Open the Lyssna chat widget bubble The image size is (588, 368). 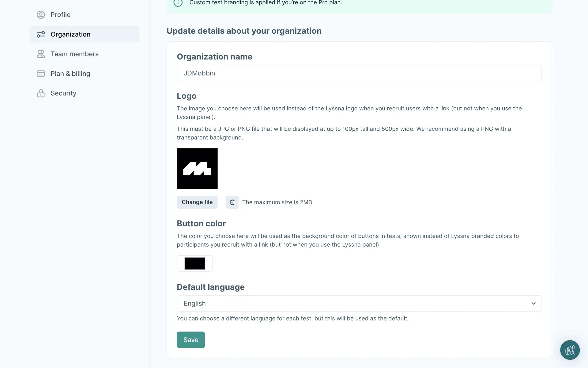pyautogui.click(x=570, y=350)
